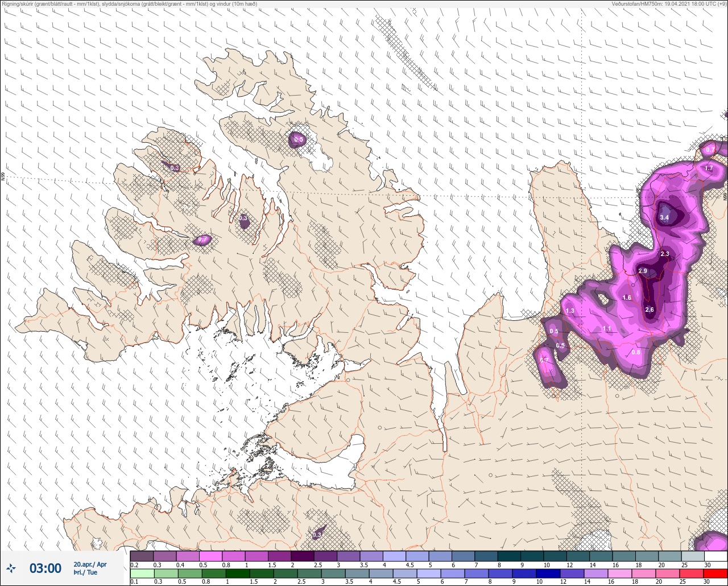Click the 1.1 precipitation value on the map
This screenshot has width=728, height=586.
pyautogui.click(x=607, y=328)
